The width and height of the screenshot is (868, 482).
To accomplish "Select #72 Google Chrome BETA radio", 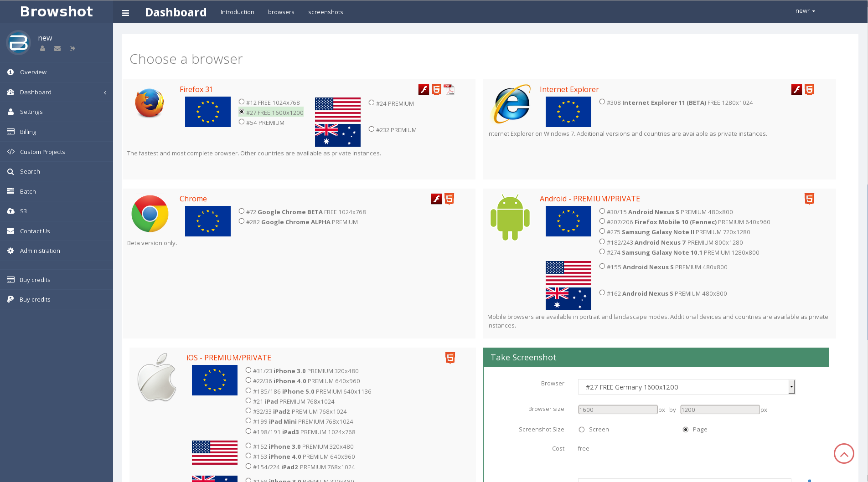I will tap(242, 211).
